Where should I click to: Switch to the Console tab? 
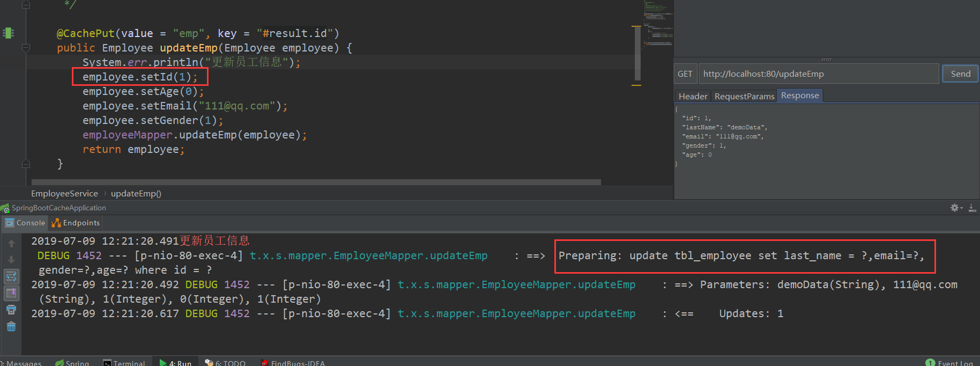pyautogui.click(x=25, y=223)
